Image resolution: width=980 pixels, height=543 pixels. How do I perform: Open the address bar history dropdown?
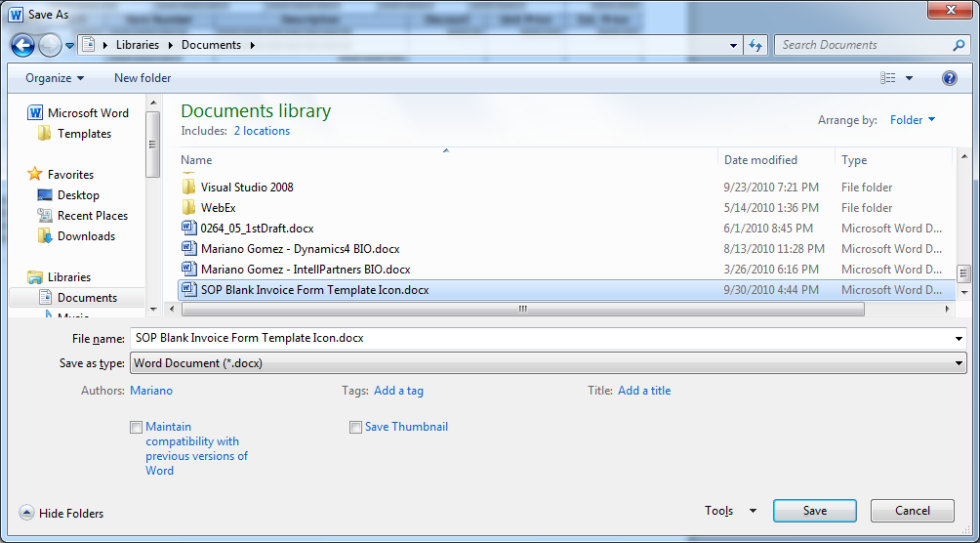pos(734,45)
